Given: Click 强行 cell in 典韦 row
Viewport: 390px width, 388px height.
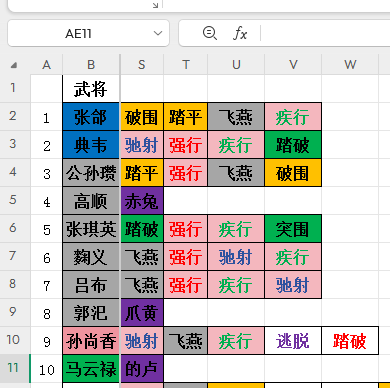Looking at the screenshot, I should click(x=186, y=145).
